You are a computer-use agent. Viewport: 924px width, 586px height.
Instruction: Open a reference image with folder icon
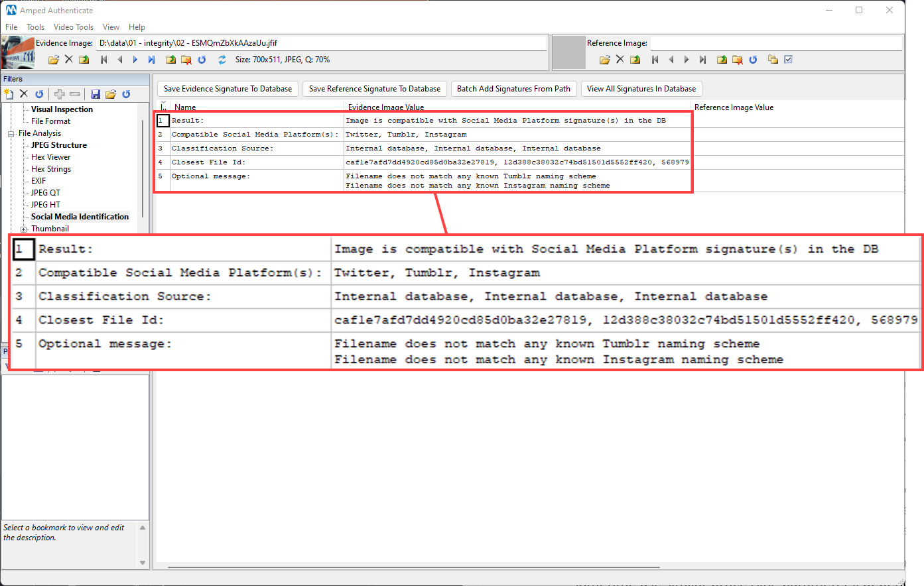[604, 59]
